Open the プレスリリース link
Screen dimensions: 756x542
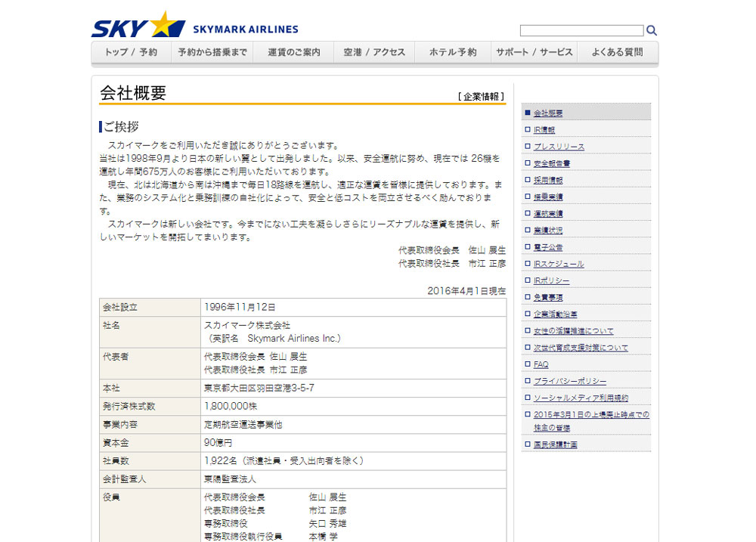click(559, 147)
